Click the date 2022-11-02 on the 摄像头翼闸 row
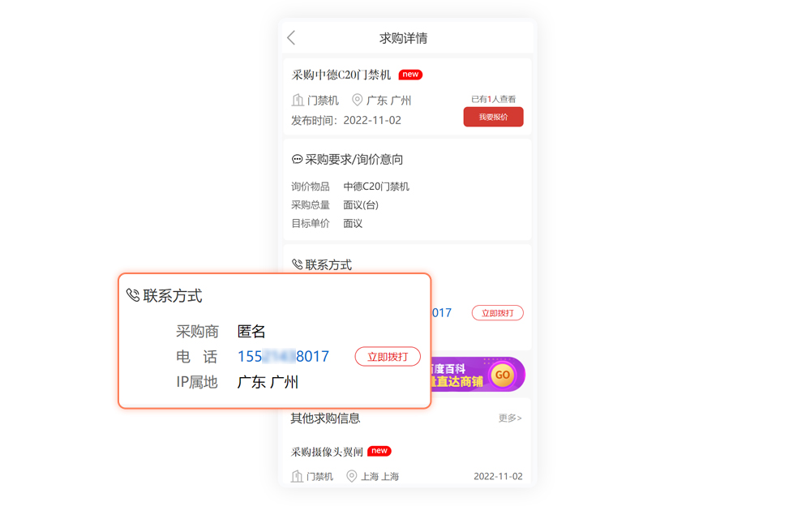 tap(498, 476)
